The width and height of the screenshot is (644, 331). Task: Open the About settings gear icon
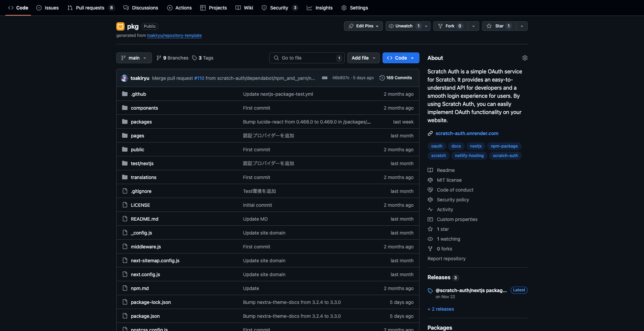[x=525, y=58]
